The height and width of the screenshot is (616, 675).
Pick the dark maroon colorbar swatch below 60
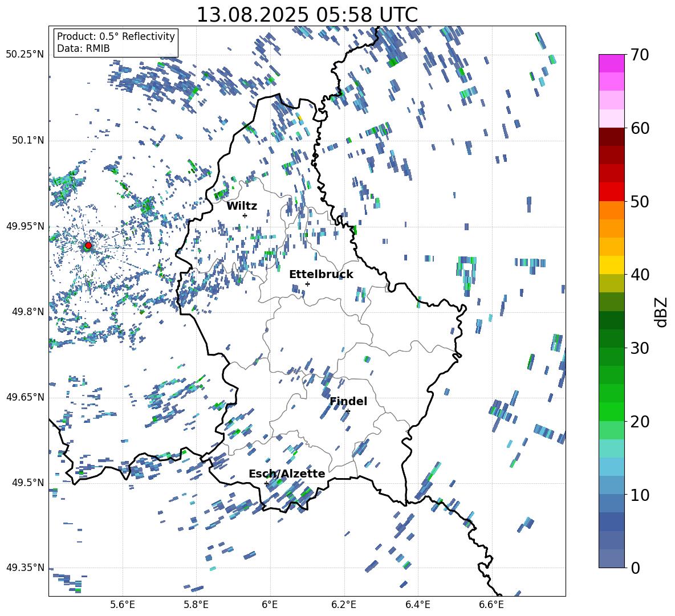click(612, 137)
